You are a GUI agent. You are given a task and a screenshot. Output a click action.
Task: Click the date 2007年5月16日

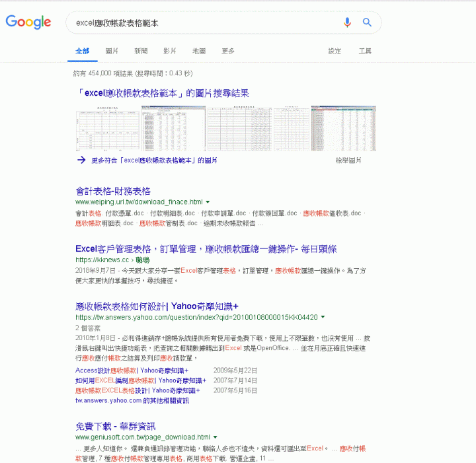click(x=235, y=390)
